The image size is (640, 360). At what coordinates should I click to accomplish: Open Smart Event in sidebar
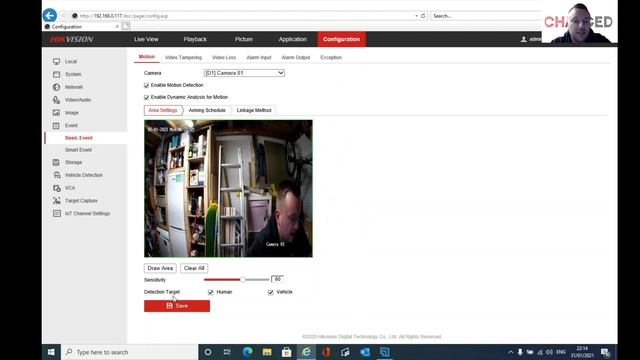click(x=78, y=150)
